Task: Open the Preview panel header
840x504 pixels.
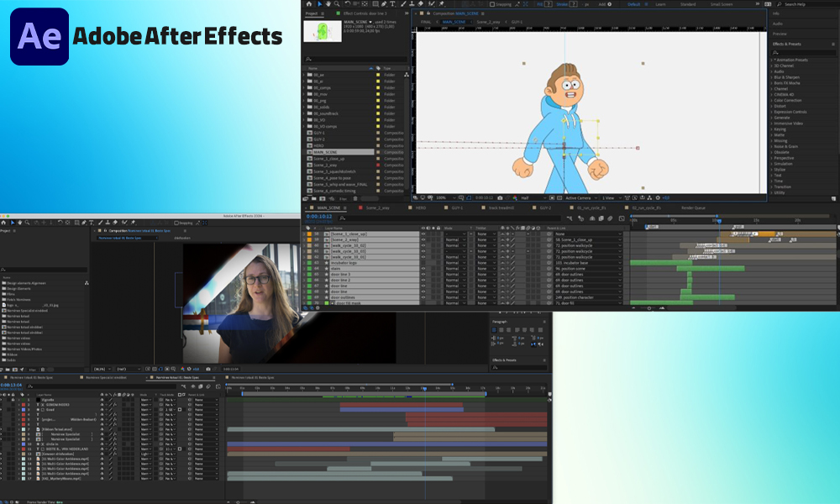Action: 780,34
